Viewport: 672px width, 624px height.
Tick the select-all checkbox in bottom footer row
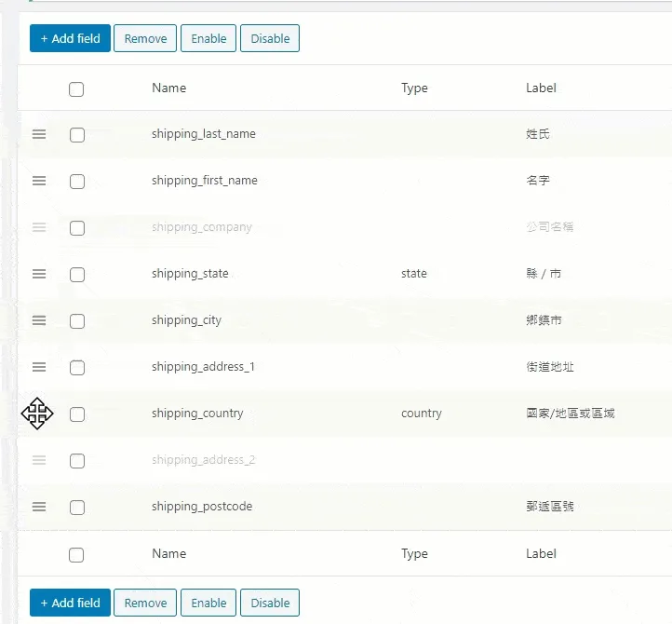[76, 555]
